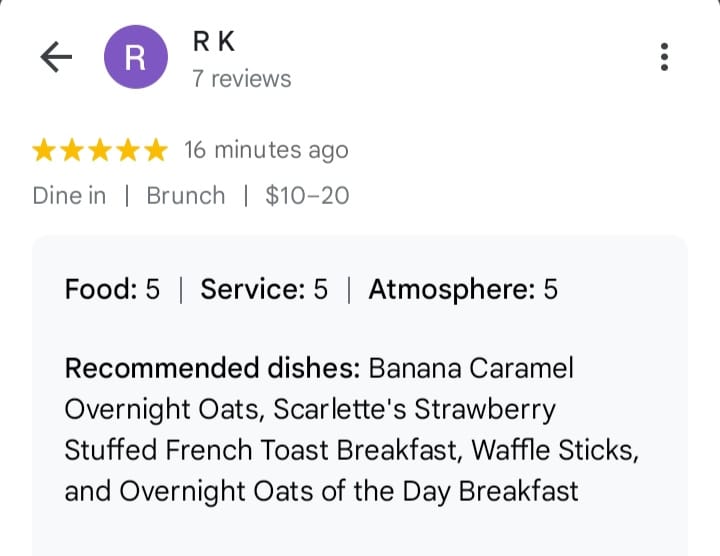Click the second yellow rating star
This screenshot has height=556, width=720.
pos(73,151)
